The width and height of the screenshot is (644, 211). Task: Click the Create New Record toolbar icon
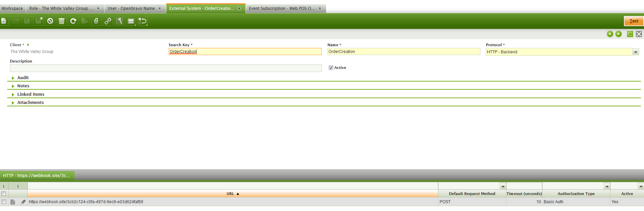[4, 21]
